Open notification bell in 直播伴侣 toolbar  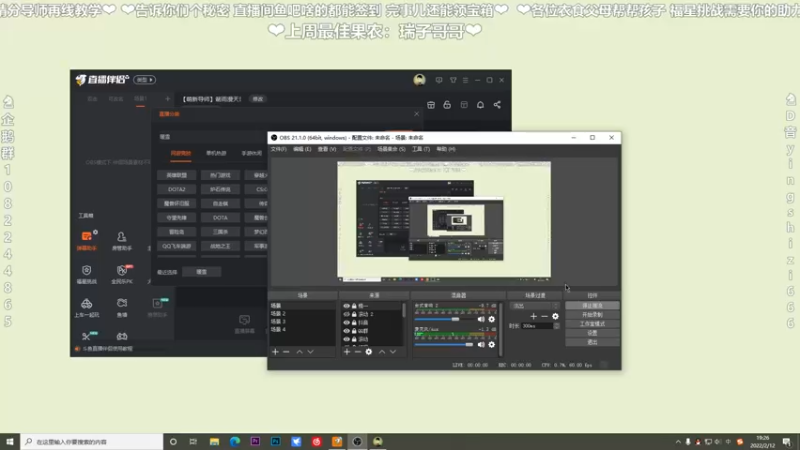point(480,105)
